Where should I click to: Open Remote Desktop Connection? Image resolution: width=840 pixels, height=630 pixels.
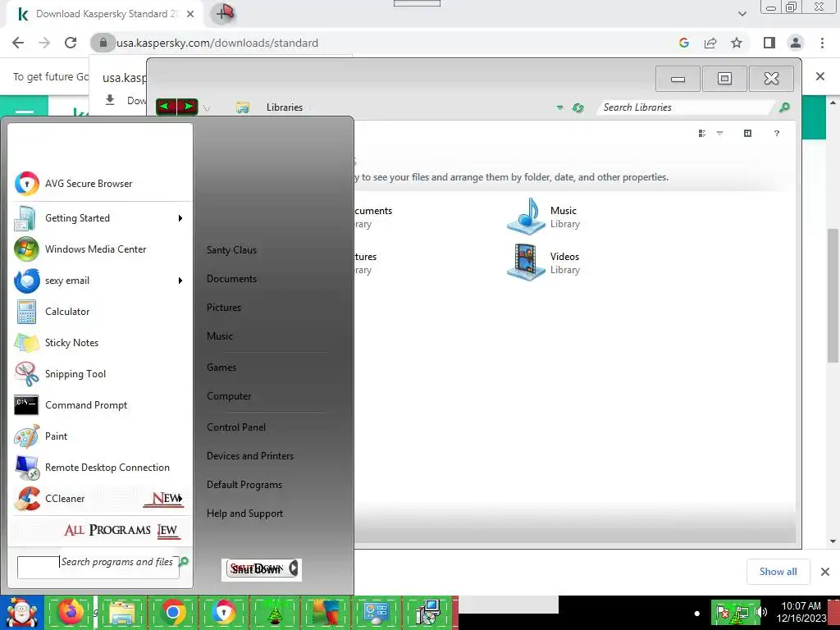pyautogui.click(x=99, y=467)
